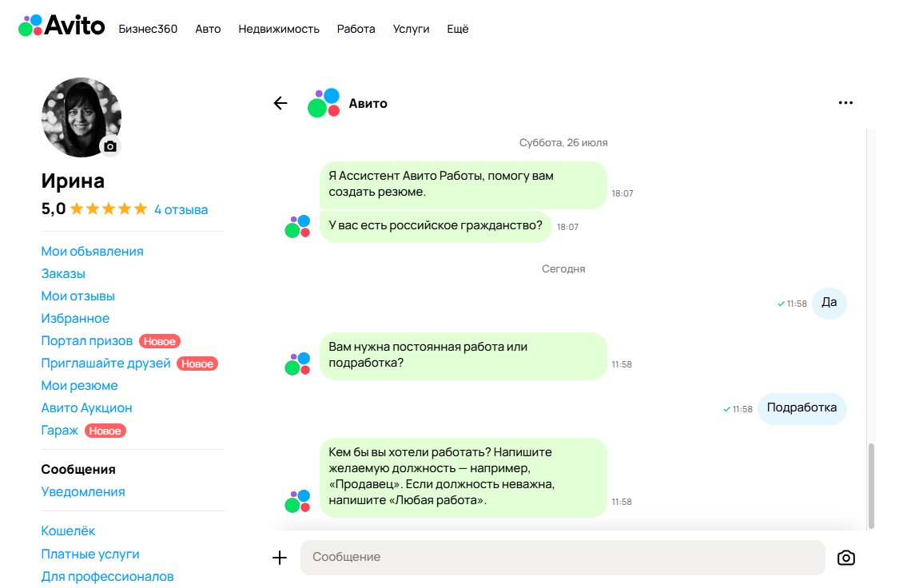Change profile photo via camera badge
This screenshot has width=903, height=588.
coord(110,147)
